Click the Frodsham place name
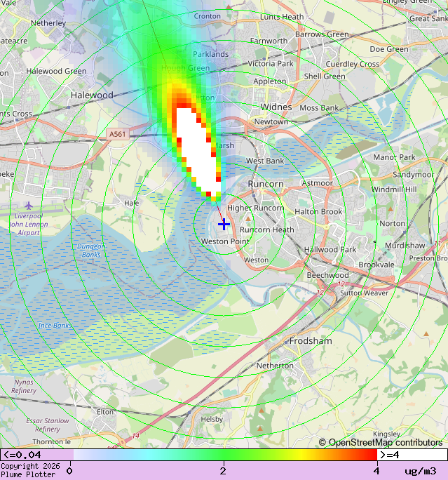Image resolution: width=448 pixels, height=480 pixels. coord(311,340)
